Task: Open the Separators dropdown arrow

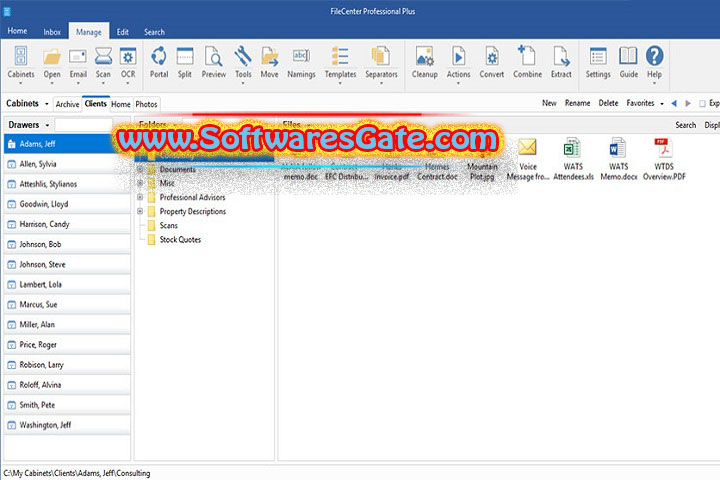Action: click(381, 83)
